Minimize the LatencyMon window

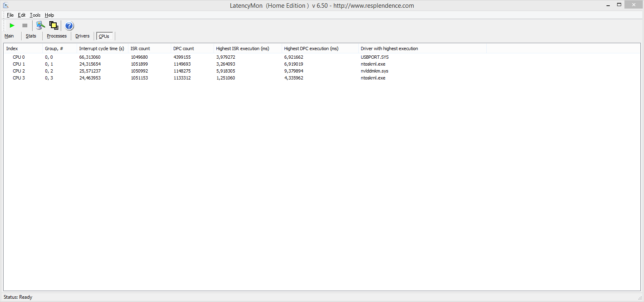click(x=608, y=5)
